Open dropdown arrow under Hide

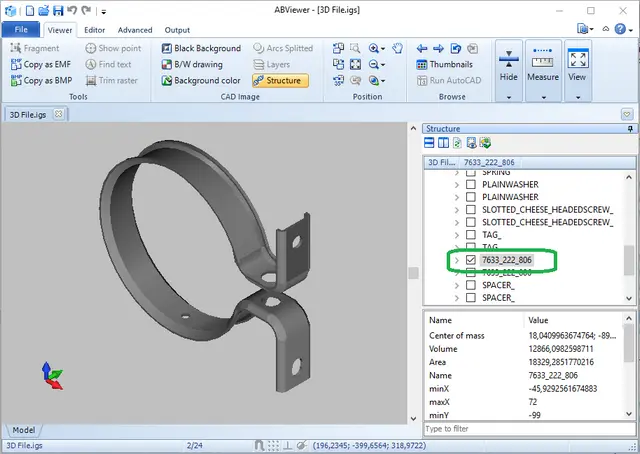click(509, 97)
